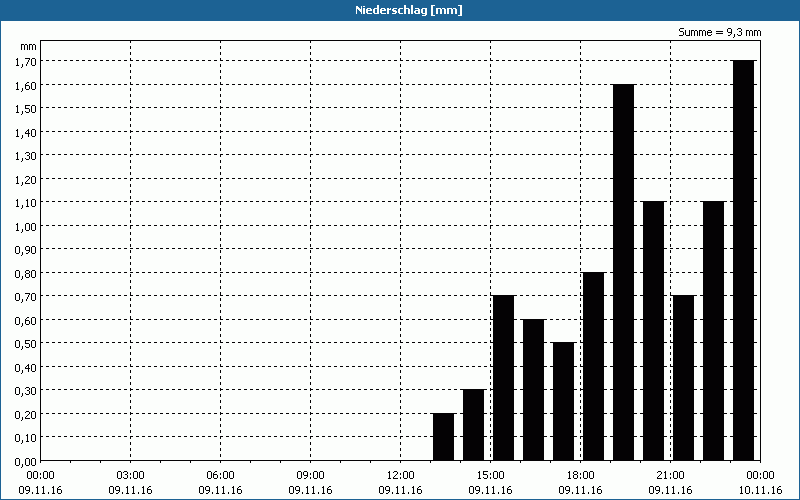Viewport: 800px width, 500px height.
Task: Click the 1,10 mm bar just before 21:00
Action: pyautogui.click(x=654, y=331)
